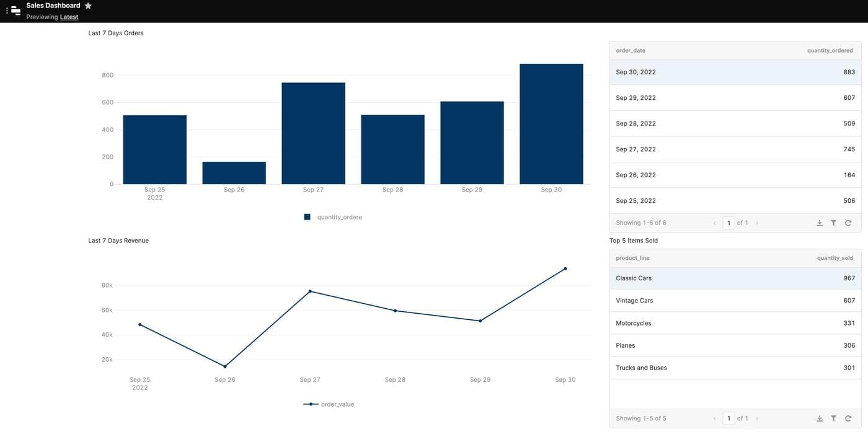Select the Sep 27, 2022 table row
This screenshot has height=434, width=868.
(735, 149)
